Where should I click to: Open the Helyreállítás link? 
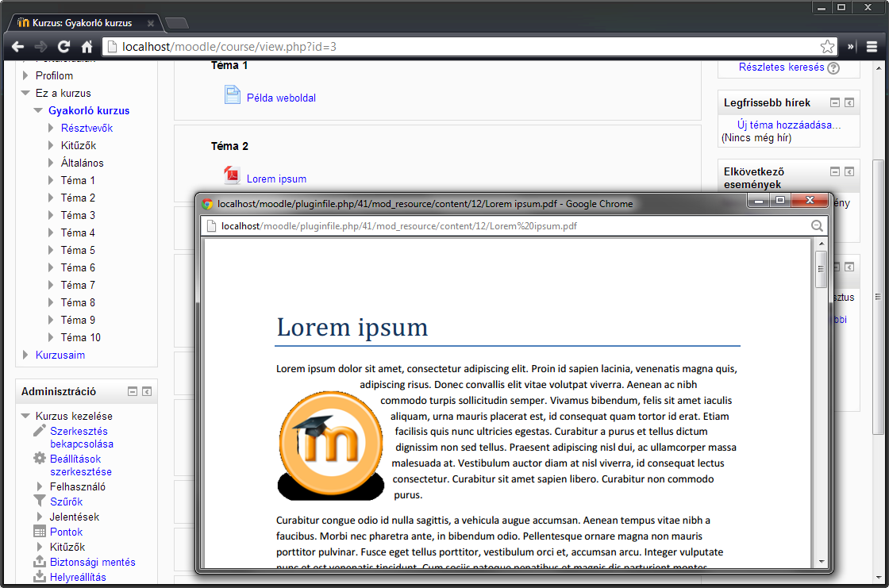(x=78, y=577)
